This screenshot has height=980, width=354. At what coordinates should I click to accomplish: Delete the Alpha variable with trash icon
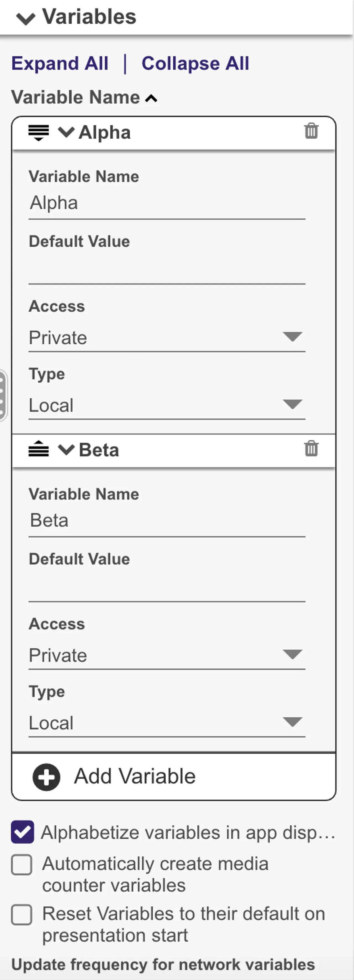[x=311, y=131]
